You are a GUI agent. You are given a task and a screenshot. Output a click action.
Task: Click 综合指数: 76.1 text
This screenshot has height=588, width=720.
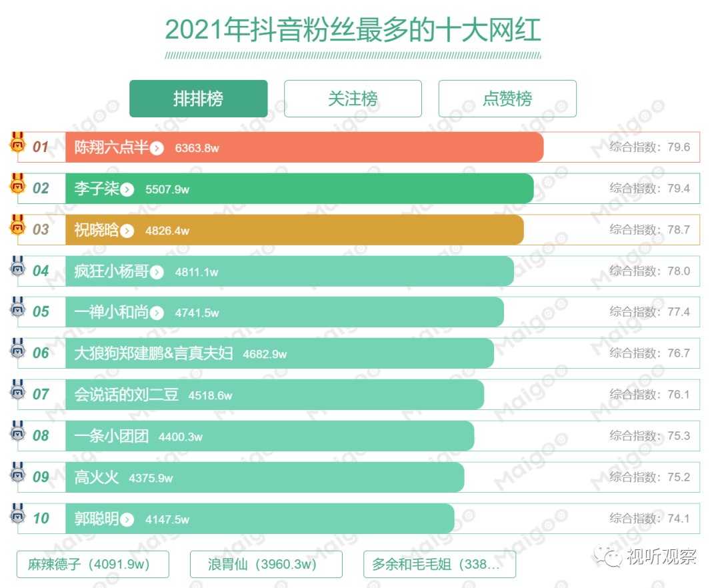[650, 394]
